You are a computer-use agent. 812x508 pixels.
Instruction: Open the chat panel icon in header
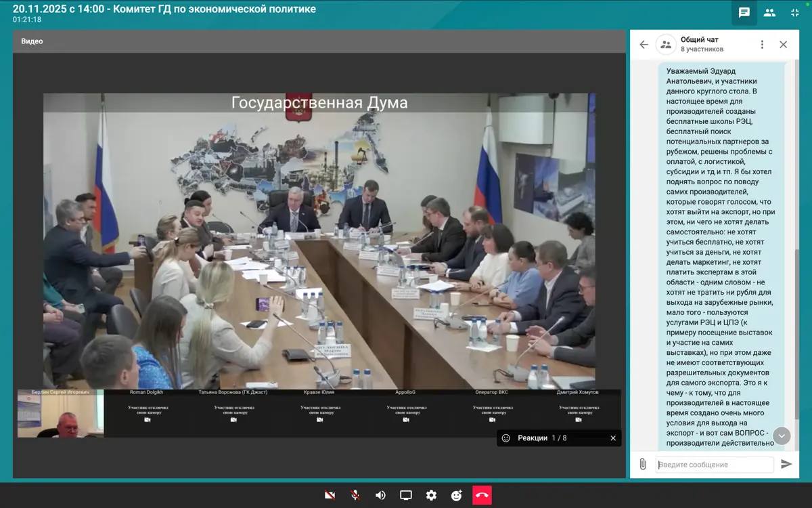click(x=744, y=13)
